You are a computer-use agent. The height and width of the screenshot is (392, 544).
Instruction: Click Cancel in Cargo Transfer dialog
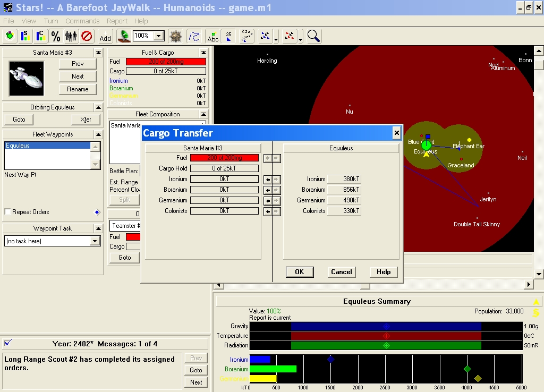pyautogui.click(x=341, y=272)
